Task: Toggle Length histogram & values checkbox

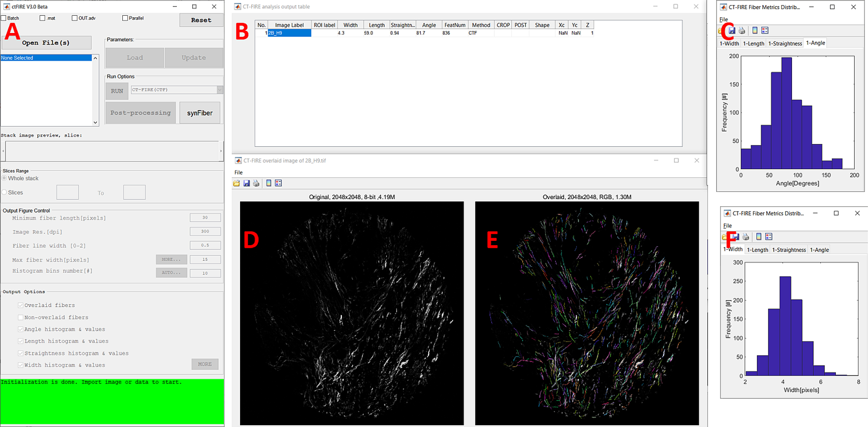Action: [x=20, y=341]
